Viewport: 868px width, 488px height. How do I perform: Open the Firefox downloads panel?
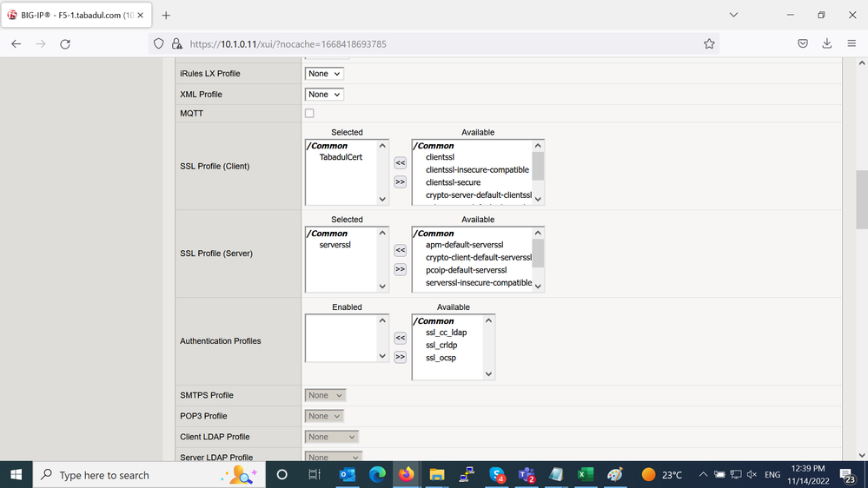[826, 43]
